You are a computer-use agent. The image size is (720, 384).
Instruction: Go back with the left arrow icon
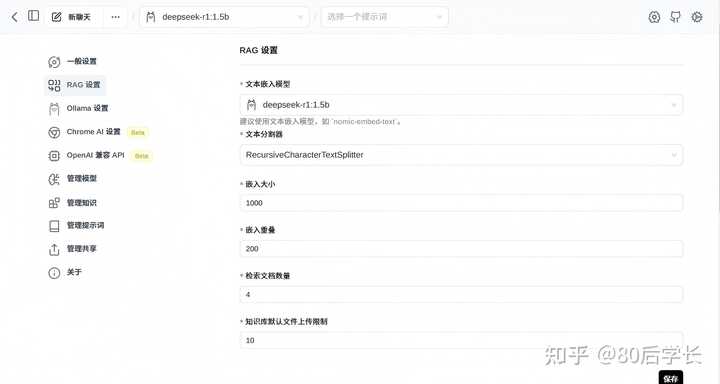15,17
